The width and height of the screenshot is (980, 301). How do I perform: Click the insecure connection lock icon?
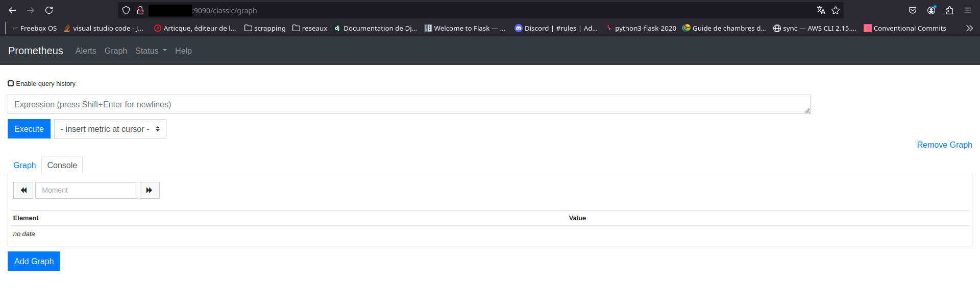(140, 10)
